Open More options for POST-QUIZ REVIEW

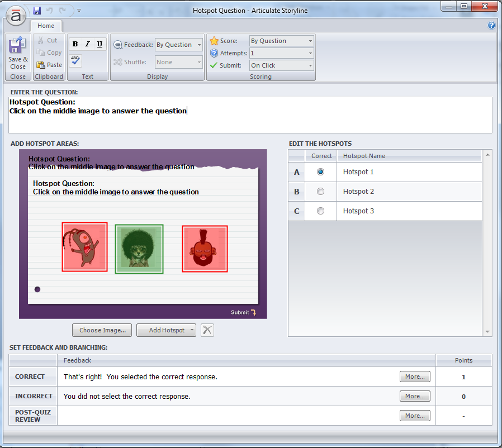tap(415, 416)
